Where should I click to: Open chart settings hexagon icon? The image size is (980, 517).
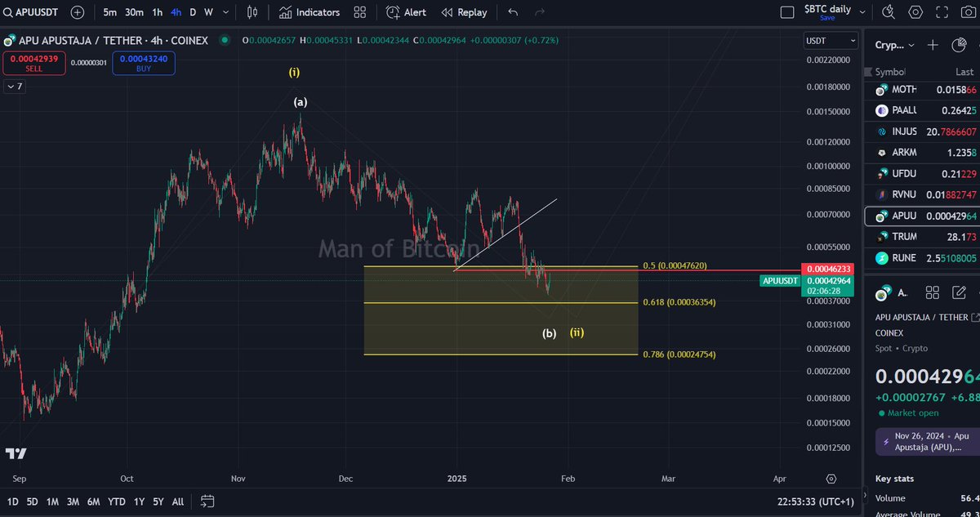tap(915, 12)
